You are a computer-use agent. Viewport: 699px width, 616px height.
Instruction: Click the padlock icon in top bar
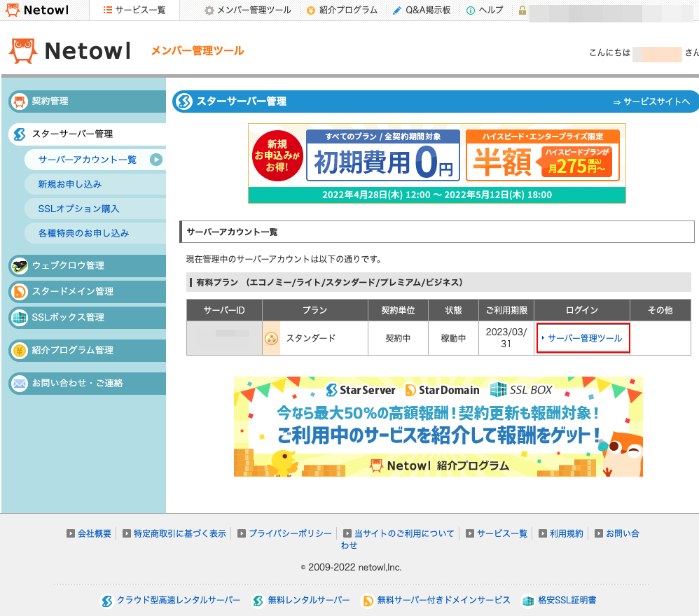point(522,10)
